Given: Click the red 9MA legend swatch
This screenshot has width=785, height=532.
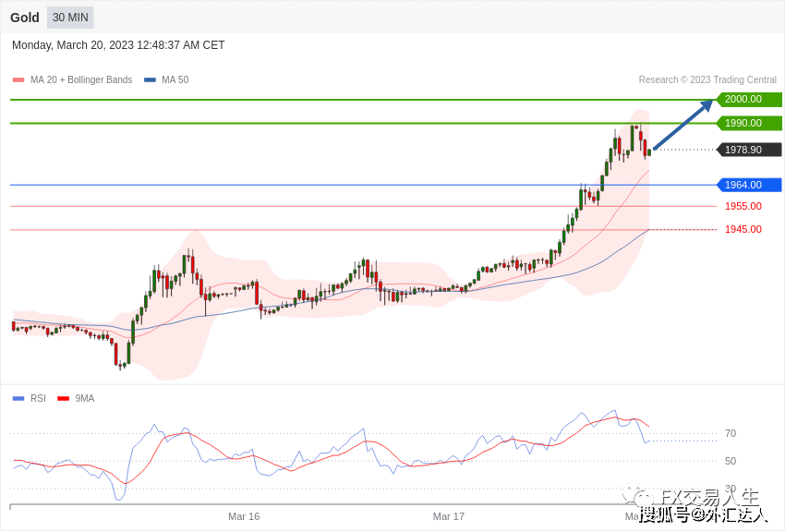Looking at the screenshot, I should pyautogui.click(x=63, y=398).
